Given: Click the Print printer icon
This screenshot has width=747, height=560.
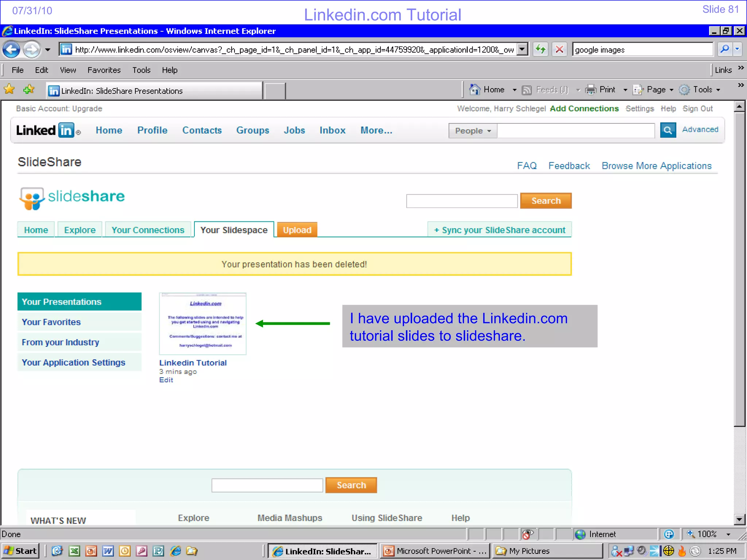Looking at the screenshot, I should 591,90.
